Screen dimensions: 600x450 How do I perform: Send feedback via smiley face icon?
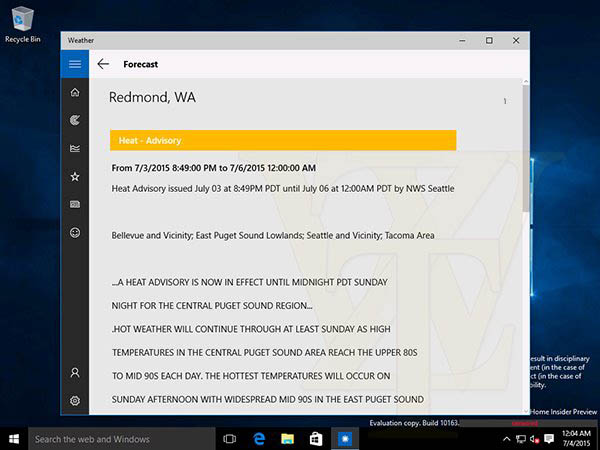75,232
